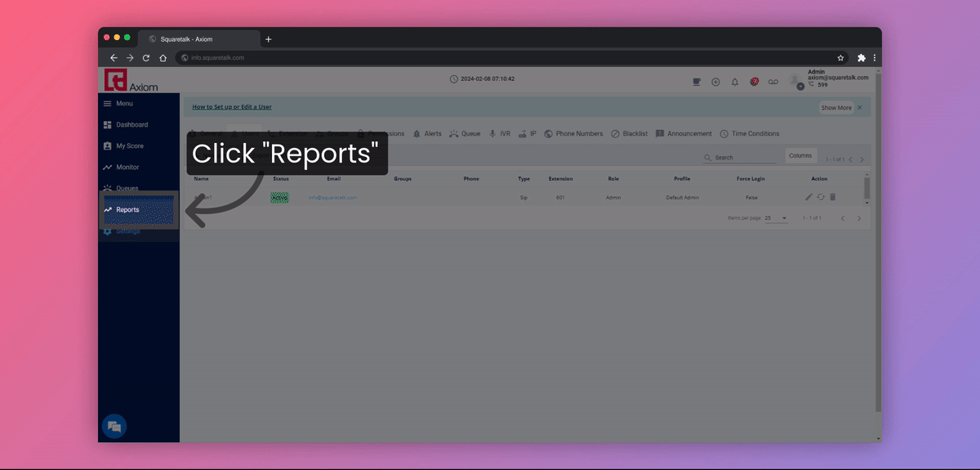This screenshot has height=470, width=980.
Task: Open the Columns button
Action: 800,156
